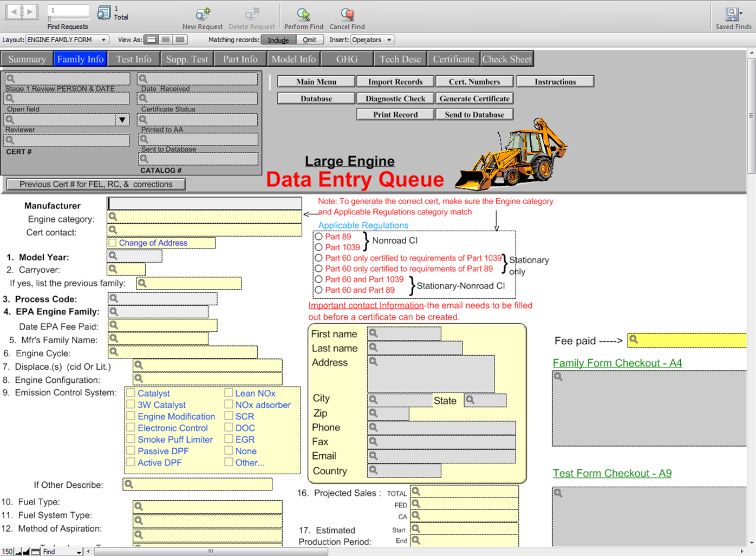
Task: Expand the Insert Operators dropdown
Action: 372,40
